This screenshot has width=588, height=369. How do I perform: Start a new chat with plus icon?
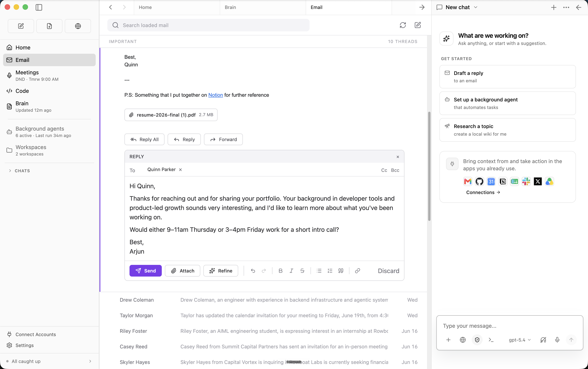pyautogui.click(x=554, y=7)
